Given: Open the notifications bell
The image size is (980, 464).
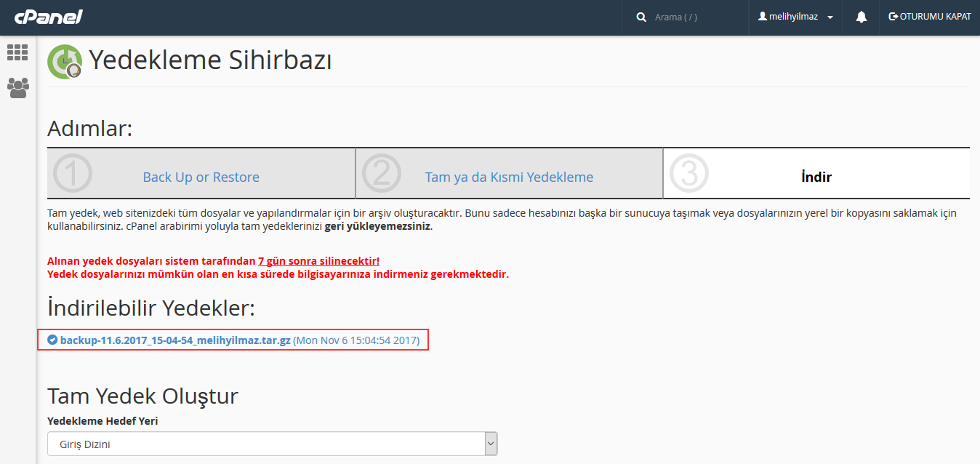Looking at the screenshot, I should (x=861, y=17).
